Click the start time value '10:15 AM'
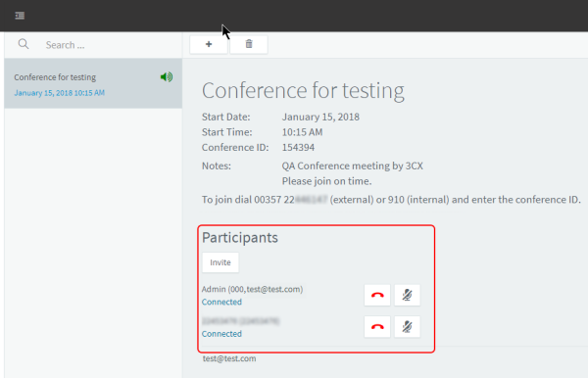The image size is (588, 378). (x=302, y=132)
